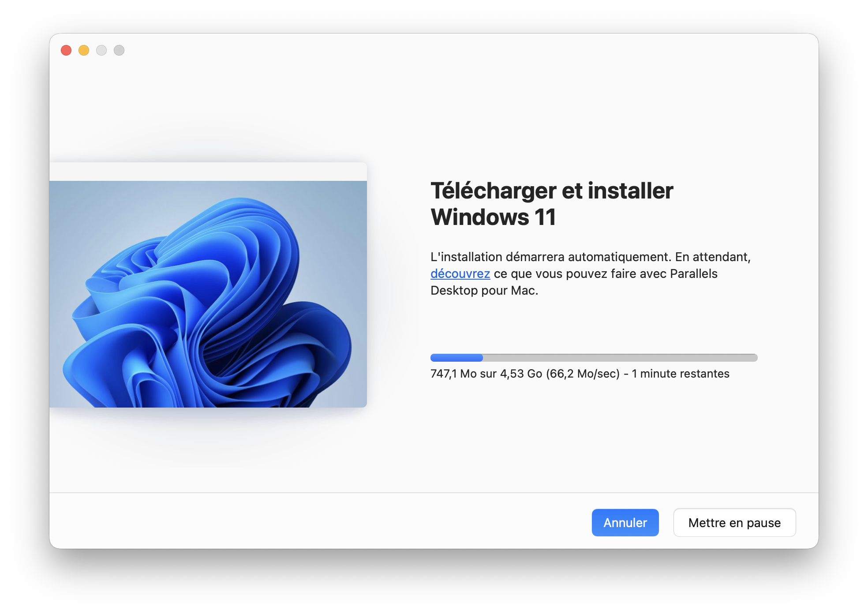Image resolution: width=868 pixels, height=614 pixels.
Task: Click the gray unfilled progress bar section
Action: point(620,358)
